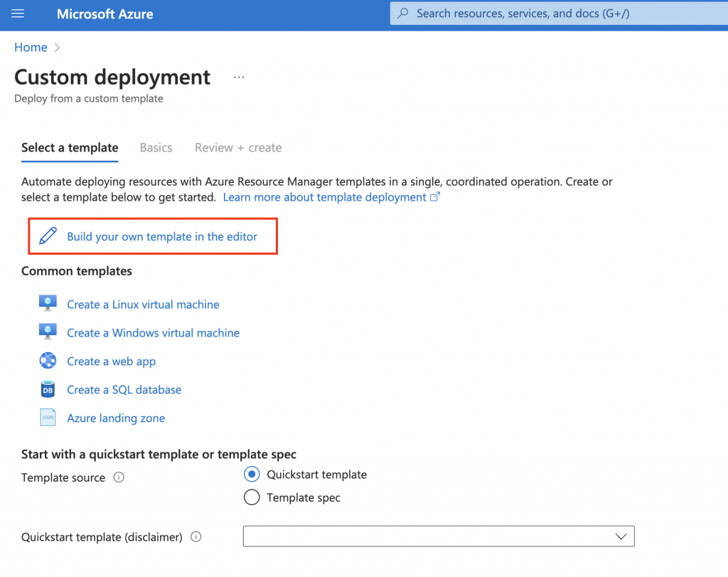This screenshot has height=577, width=728.
Task: Click the Template source label
Action: 63,477
